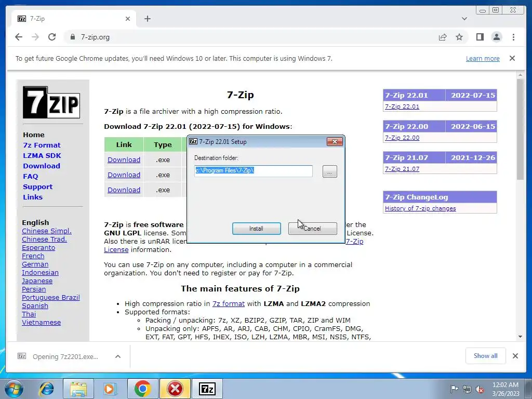This screenshot has width=532, height=399.
Task: Open the 7-Zip 22.01 news link
Action: [x=402, y=107]
